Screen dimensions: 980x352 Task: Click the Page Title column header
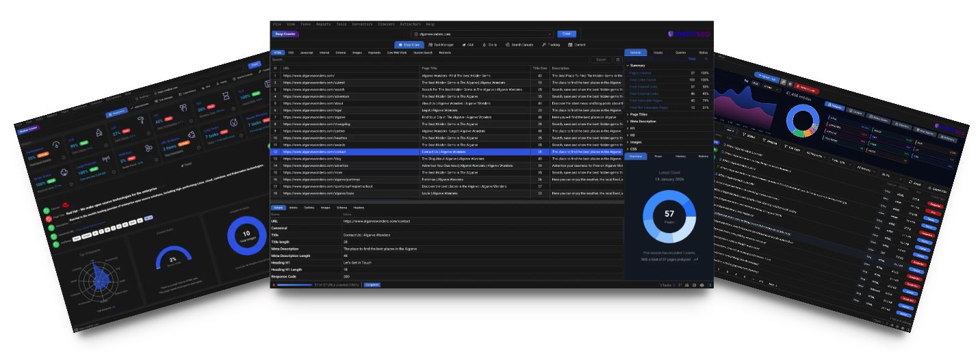(475, 68)
